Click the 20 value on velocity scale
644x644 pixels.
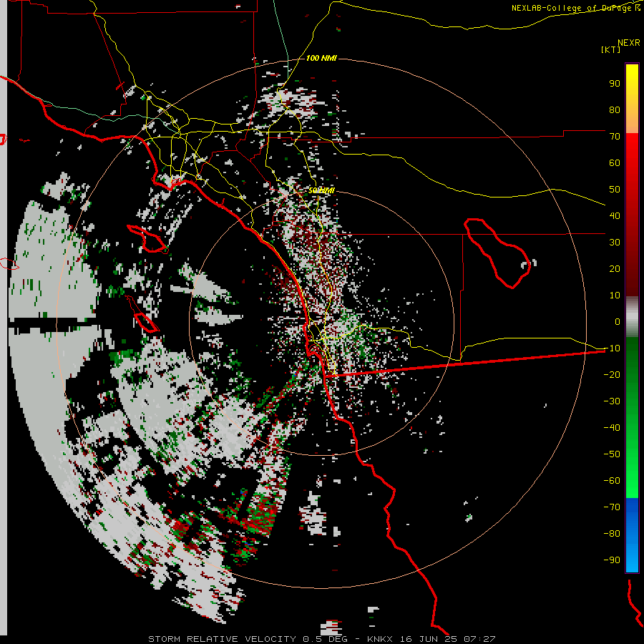coord(615,268)
